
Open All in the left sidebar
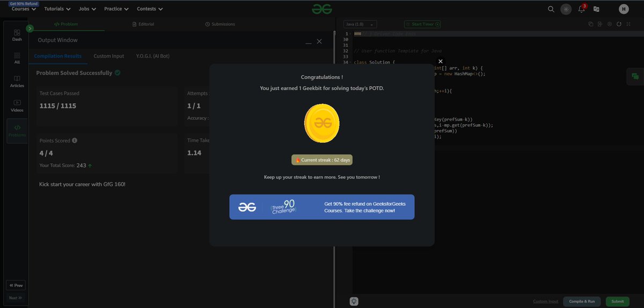pyautogui.click(x=17, y=58)
